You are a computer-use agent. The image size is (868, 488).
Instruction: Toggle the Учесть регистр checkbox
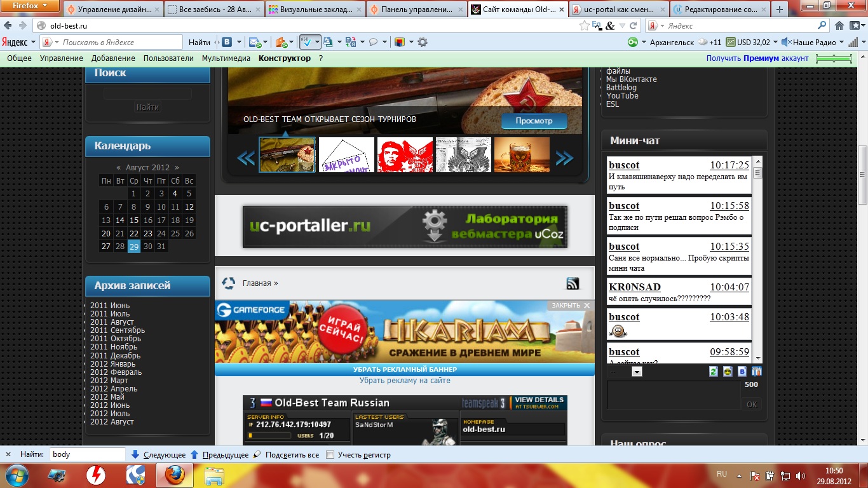point(330,455)
